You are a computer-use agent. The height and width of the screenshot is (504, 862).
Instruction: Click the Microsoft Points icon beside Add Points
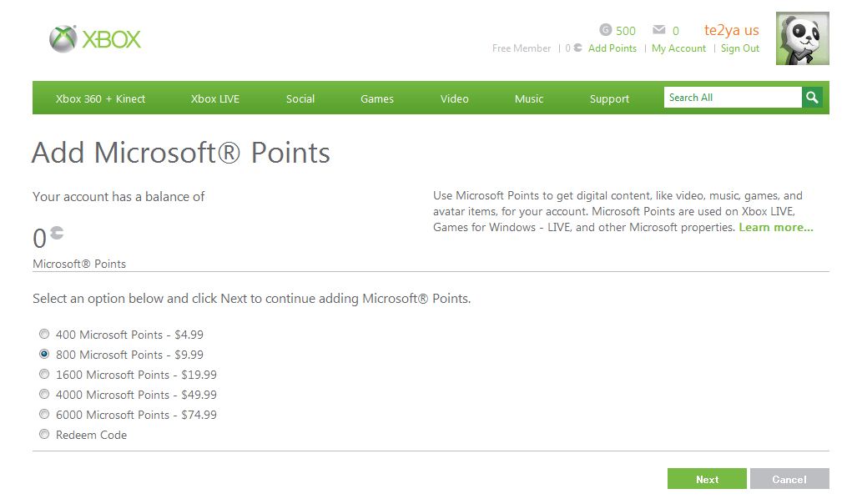[x=577, y=48]
